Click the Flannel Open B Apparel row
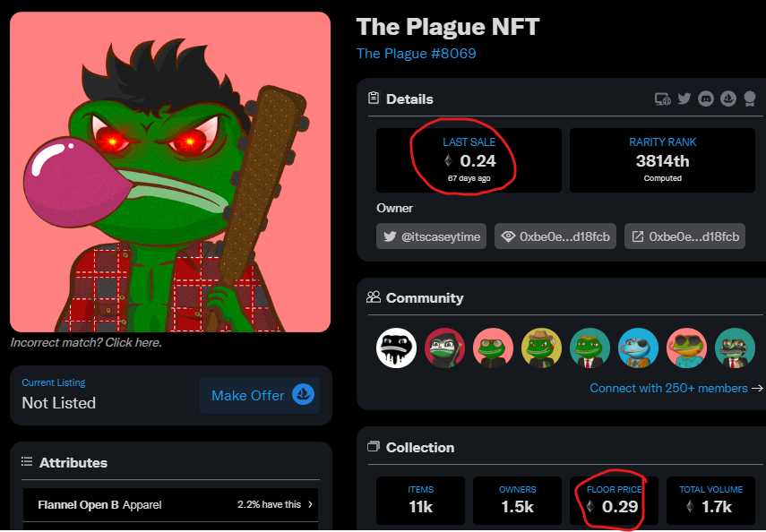The height and width of the screenshot is (532, 766). click(170, 504)
